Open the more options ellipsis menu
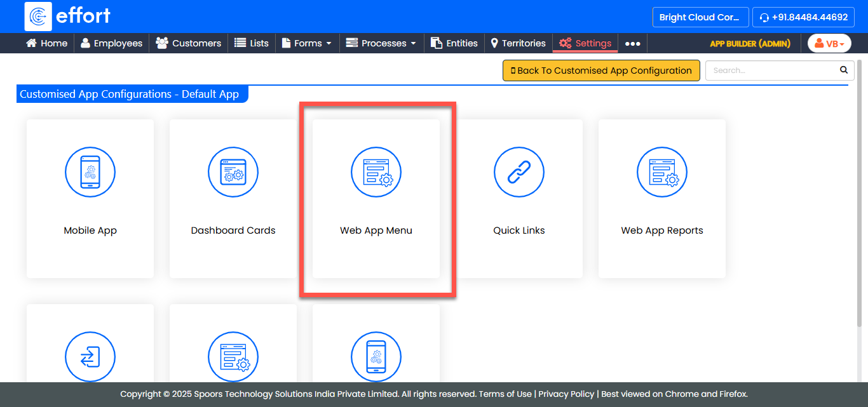 coord(632,43)
